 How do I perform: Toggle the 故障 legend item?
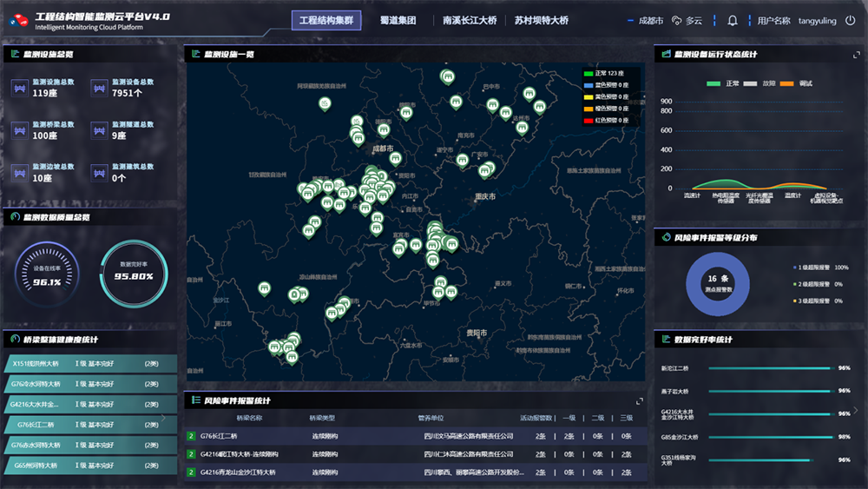coord(760,83)
